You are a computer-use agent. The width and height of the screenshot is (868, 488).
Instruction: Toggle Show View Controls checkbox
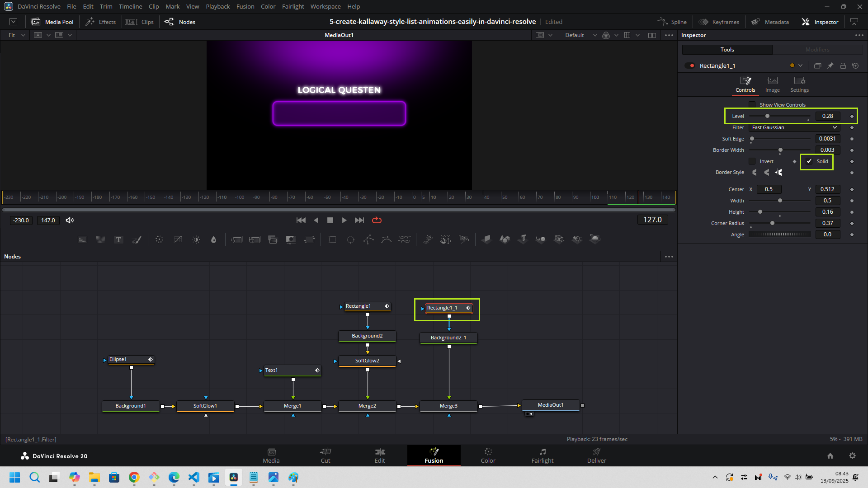pos(752,105)
